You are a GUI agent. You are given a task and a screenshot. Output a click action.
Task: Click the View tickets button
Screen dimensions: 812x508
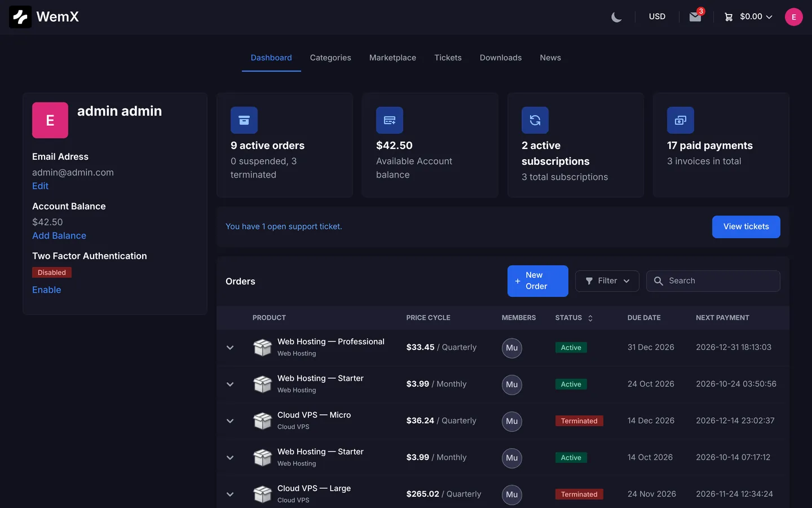[x=746, y=227]
